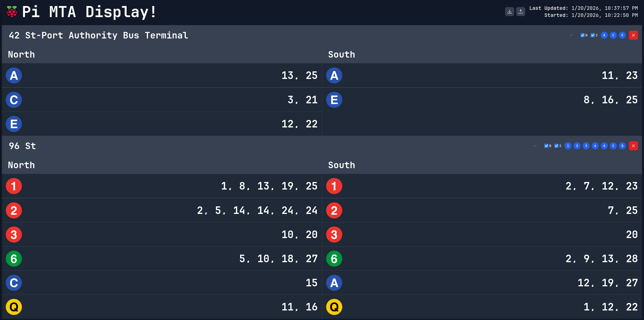Click the 96 St station title

tap(22, 146)
